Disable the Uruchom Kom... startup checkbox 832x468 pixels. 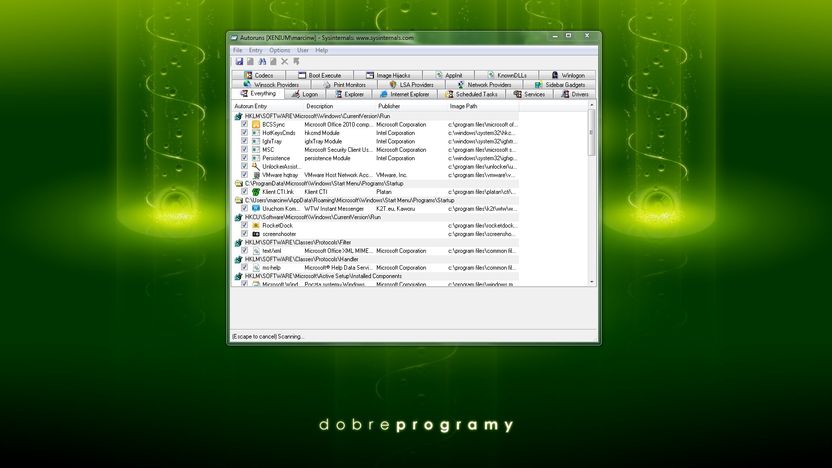[x=245, y=209]
